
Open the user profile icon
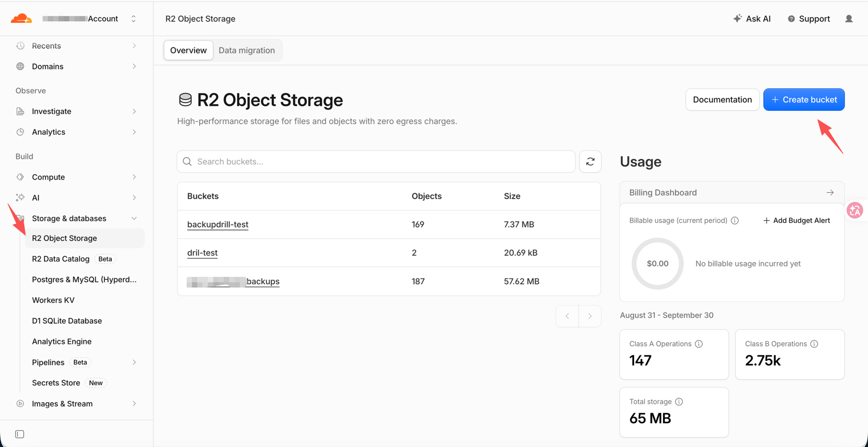point(849,18)
